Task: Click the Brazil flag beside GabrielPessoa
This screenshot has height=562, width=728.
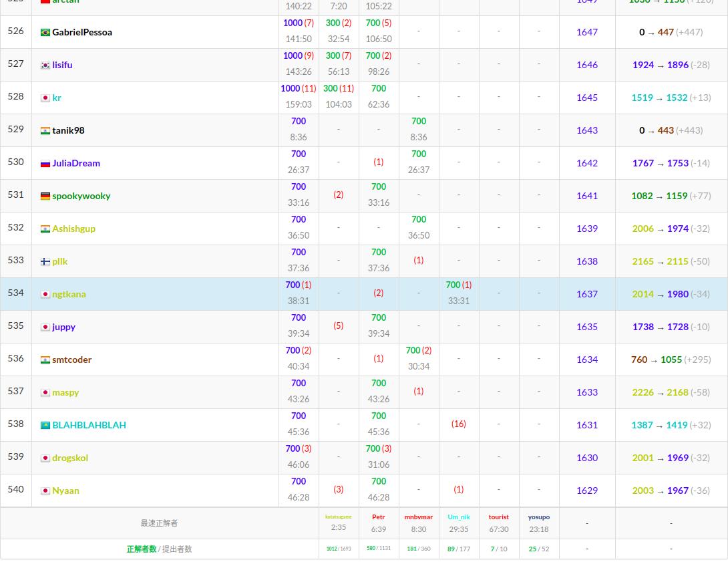Action: 45,31
